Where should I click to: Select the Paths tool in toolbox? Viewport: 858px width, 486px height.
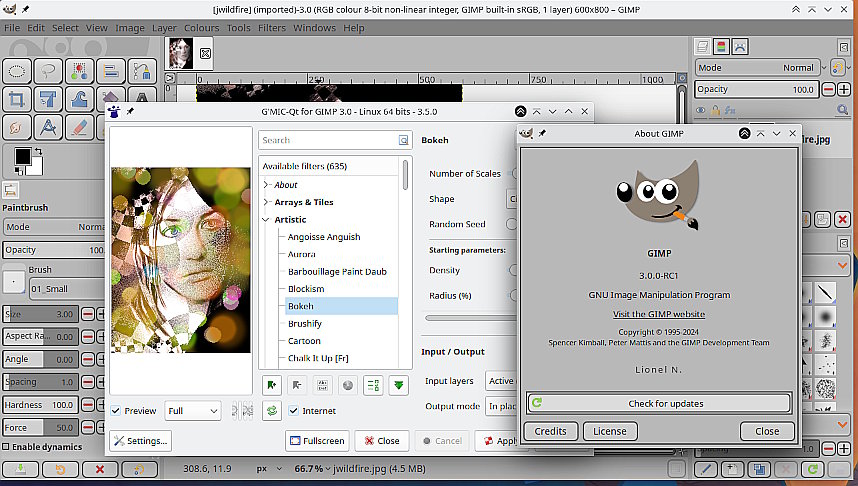[142, 71]
